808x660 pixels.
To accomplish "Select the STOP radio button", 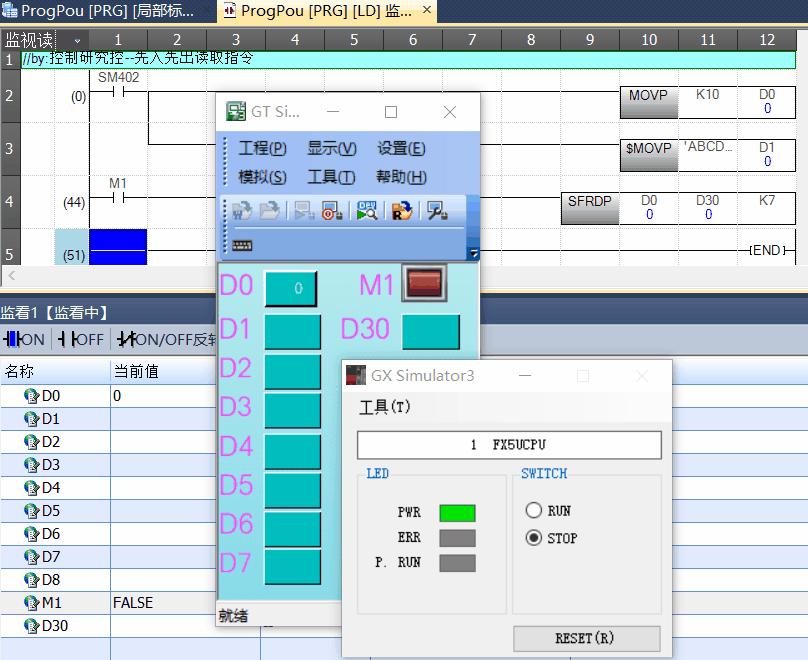I will tap(537, 537).
